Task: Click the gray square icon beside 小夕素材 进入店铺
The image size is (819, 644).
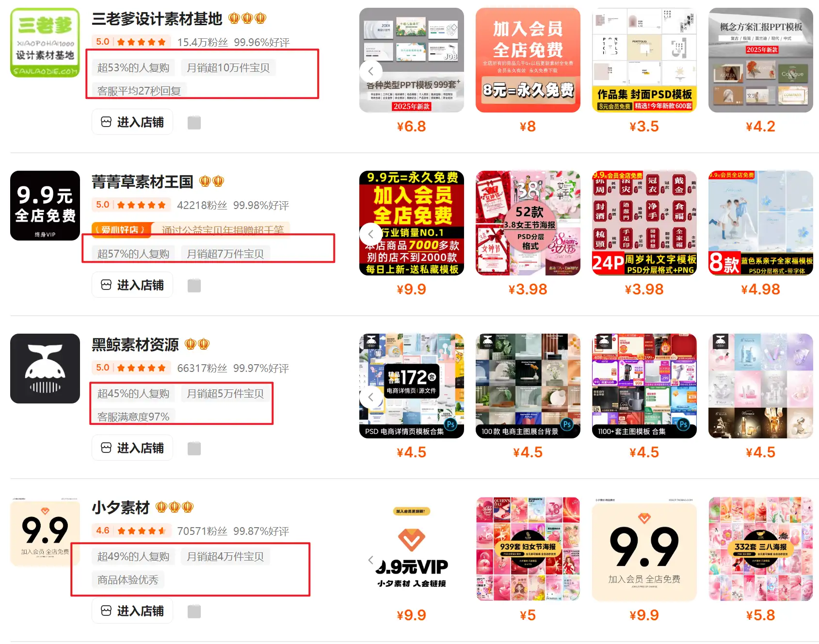Action: [x=194, y=612]
